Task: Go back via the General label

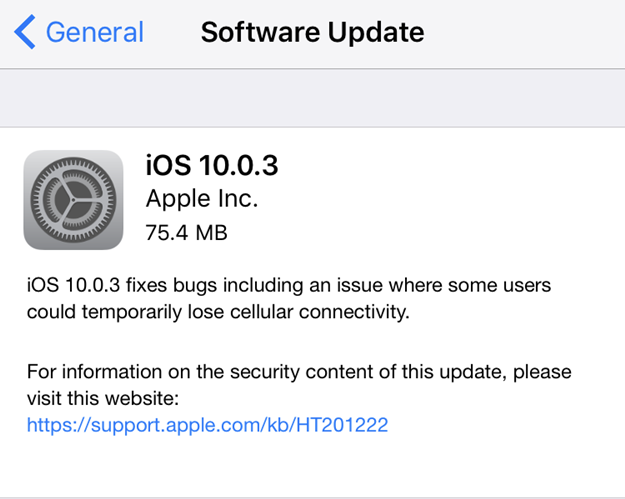Action: pyautogui.click(x=95, y=32)
